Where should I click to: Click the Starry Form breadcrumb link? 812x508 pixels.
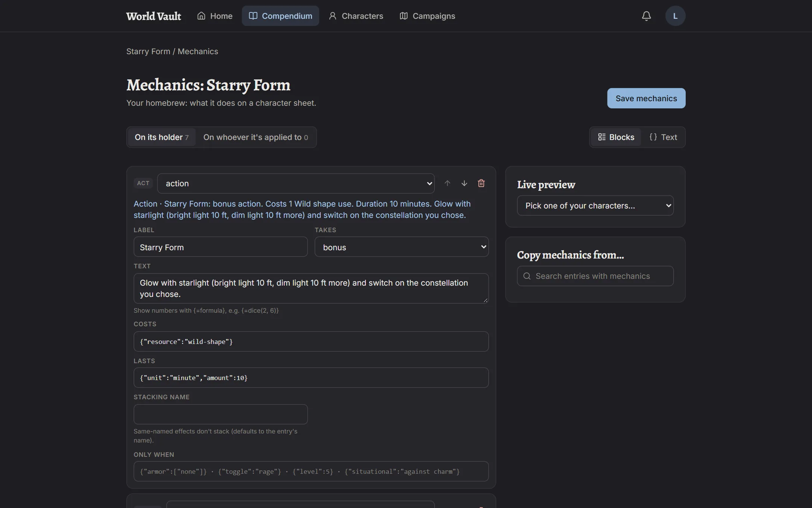(148, 51)
